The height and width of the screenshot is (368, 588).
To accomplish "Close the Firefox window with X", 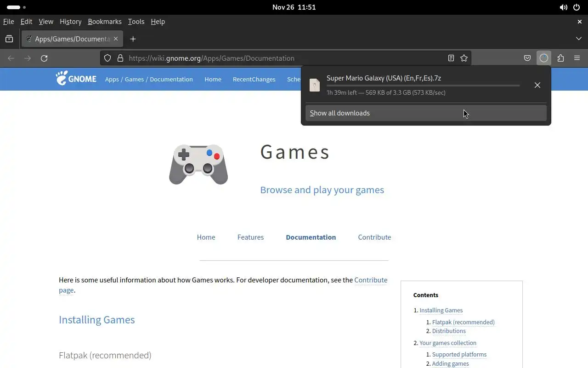I will [x=580, y=22].
